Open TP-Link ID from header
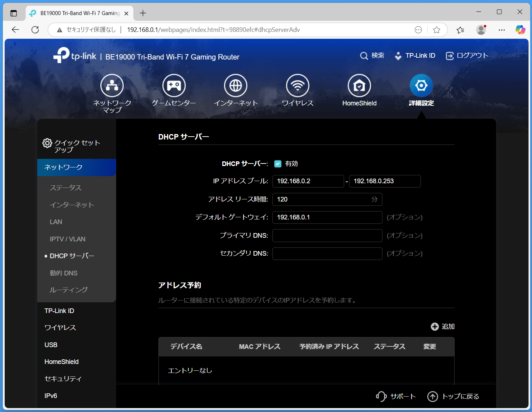Viewport: 532px width, 412px height. point(415,56)
